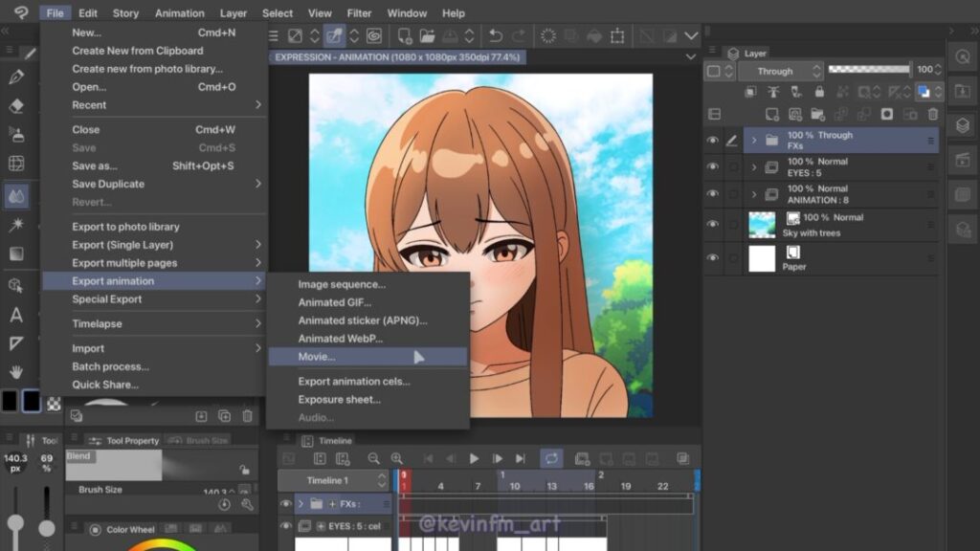Select the Sky with trees layer thumbnail

pyautogui.click(x=762, y=224)
